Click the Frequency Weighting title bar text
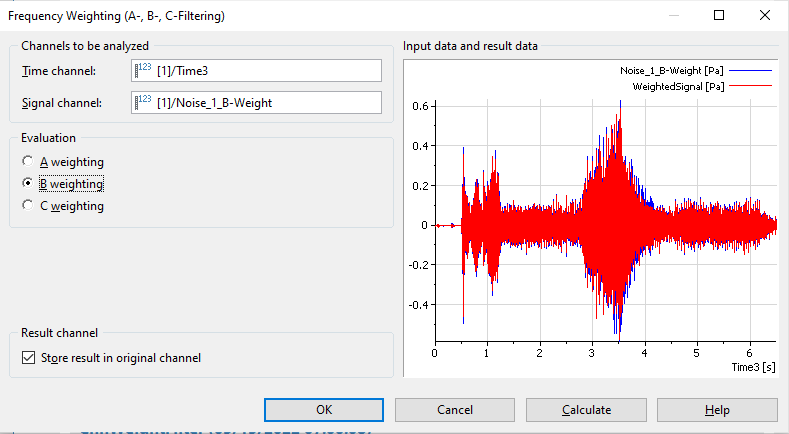Image resolution: width=789 pixels, height=434 pixels. pyautogui.click(x=116, y=15)
